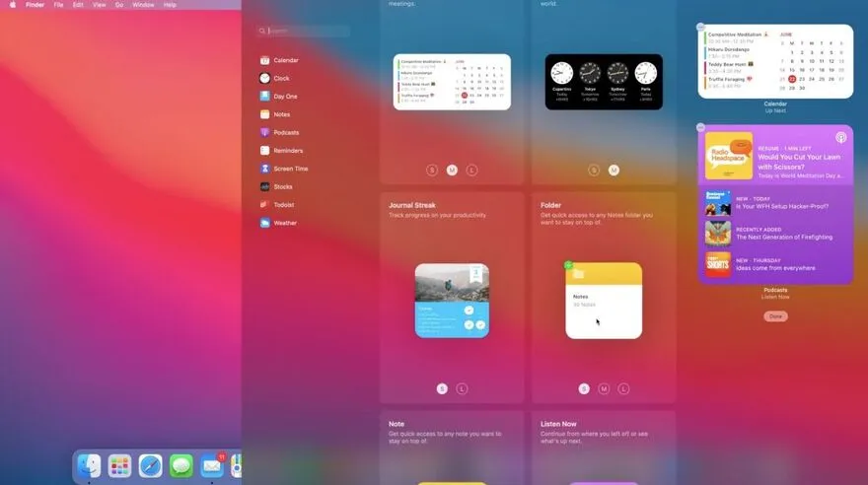Choose large size for Calendar widget preview
This screenshot has width=868, height=485.
(471, 171)
